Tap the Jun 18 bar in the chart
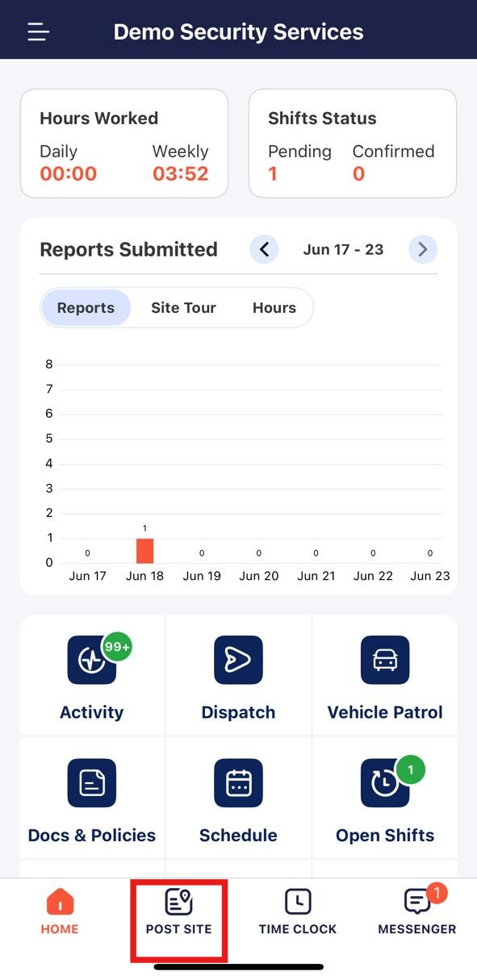This screenshot has height=980, width=477. (144, 550)
